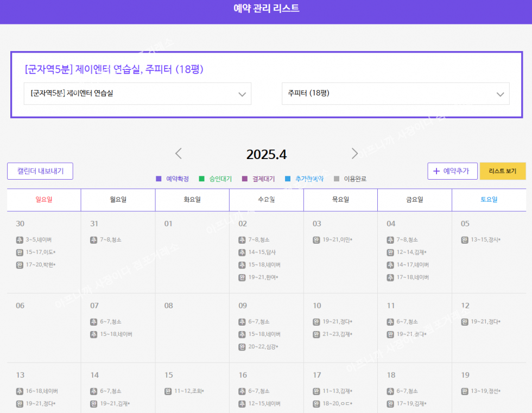Click the plus icon in 예약추가

(x=436, y=171)
